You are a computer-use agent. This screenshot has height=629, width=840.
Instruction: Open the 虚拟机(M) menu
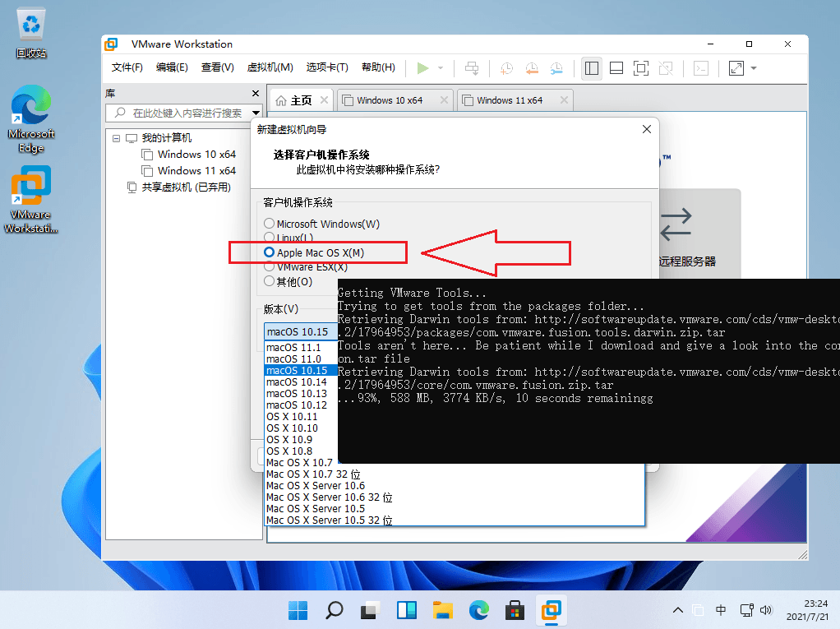tap(270, 67)
